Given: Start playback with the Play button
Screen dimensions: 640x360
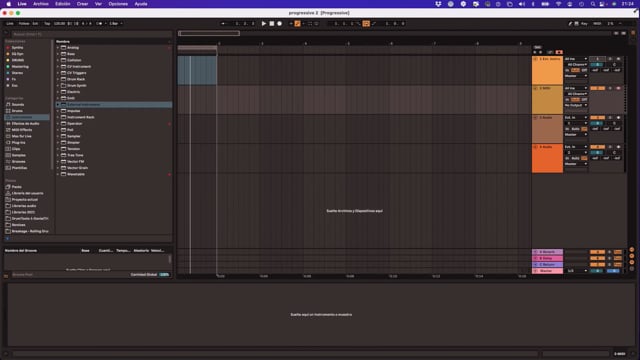Looking at the screenshot, I should [264, 24].
